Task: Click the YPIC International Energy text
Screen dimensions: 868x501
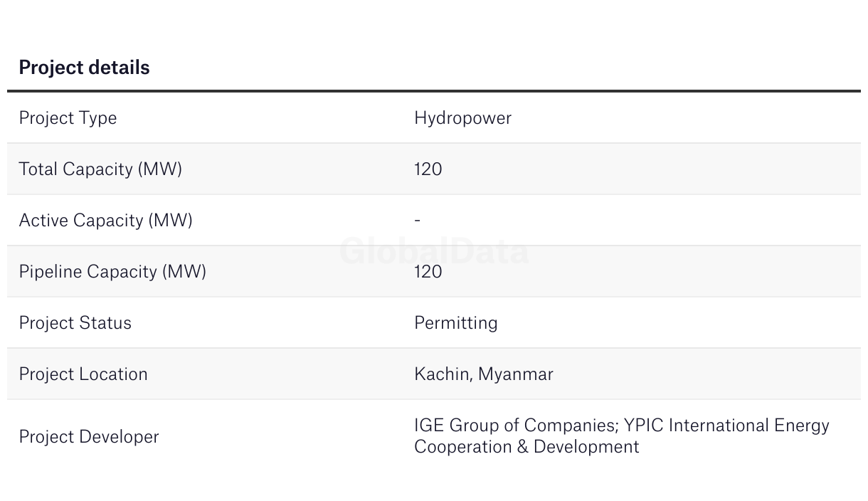Action: coord(726,426)
